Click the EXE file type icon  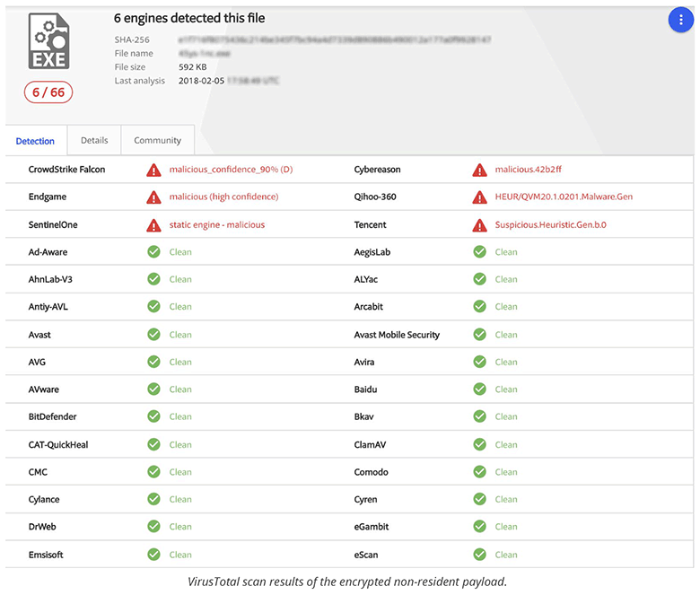(48, 40)
